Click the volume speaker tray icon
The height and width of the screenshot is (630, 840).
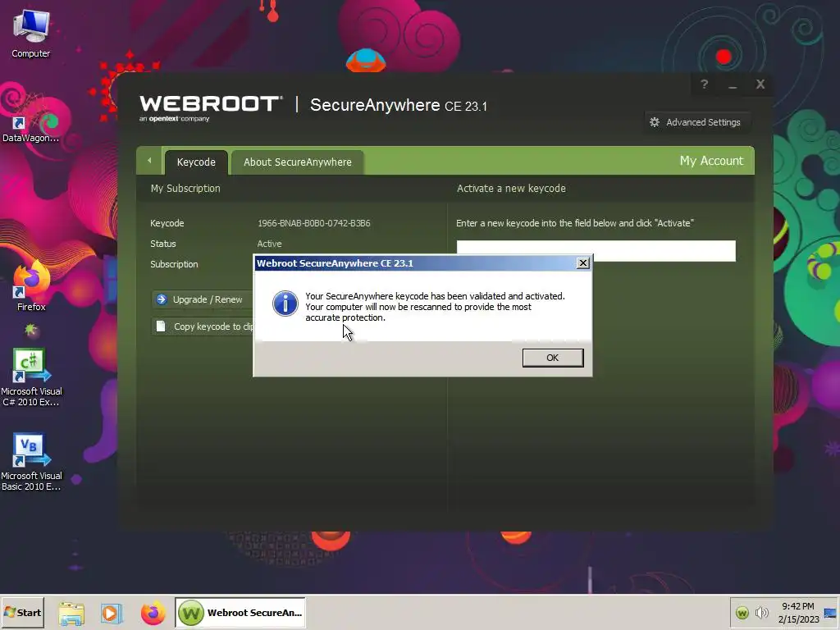coord(761,612)
